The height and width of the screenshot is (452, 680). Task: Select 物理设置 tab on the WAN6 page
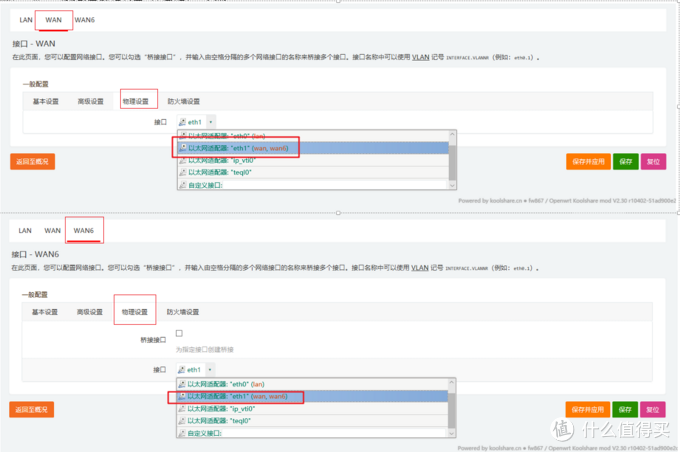134,312
